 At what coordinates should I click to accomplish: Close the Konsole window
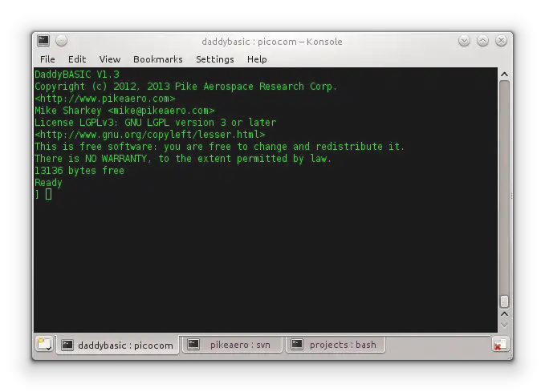501,41
